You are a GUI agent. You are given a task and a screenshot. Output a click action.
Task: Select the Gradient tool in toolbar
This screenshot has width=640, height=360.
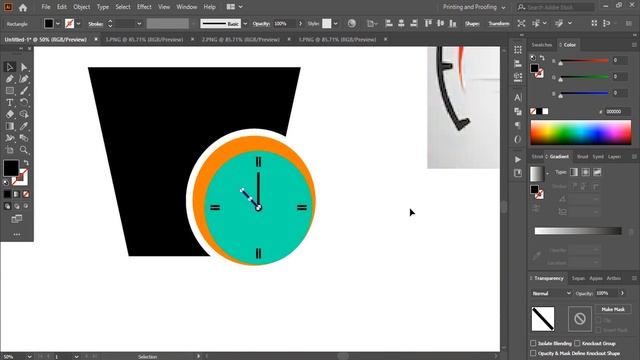point(10,126)
